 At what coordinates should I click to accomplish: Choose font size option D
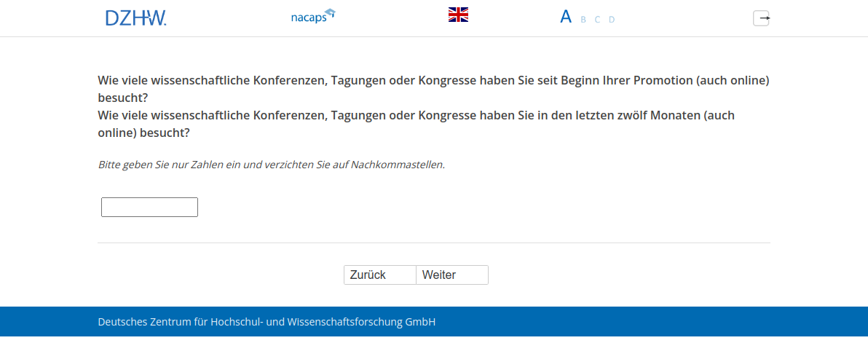coord(612,20)
